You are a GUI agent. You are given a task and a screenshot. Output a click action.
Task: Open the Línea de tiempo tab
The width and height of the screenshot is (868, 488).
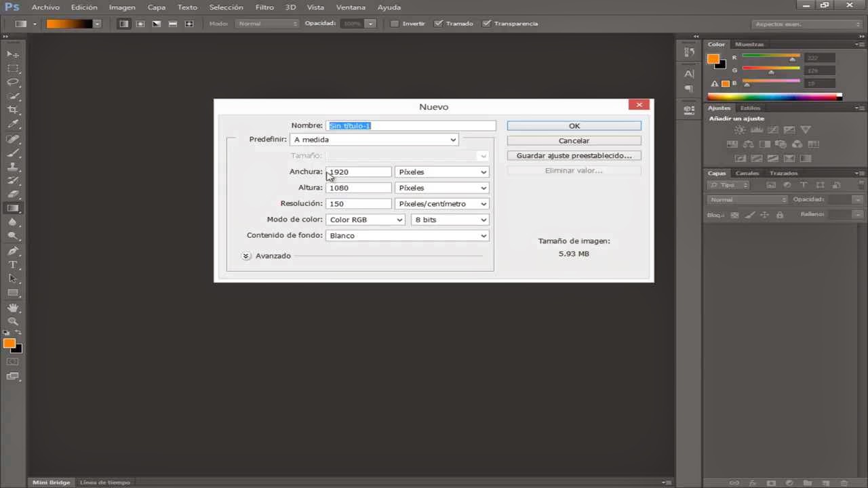(x=104, y=483)
